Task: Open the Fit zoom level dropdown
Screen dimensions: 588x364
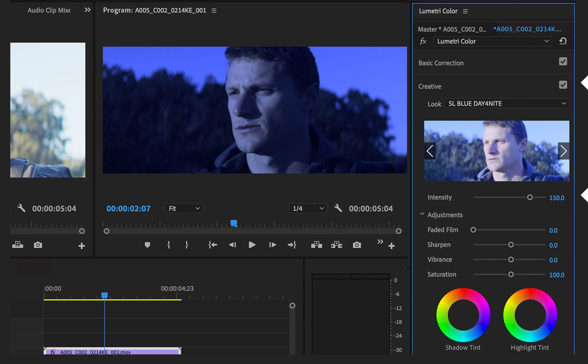Action: point(184,208)
